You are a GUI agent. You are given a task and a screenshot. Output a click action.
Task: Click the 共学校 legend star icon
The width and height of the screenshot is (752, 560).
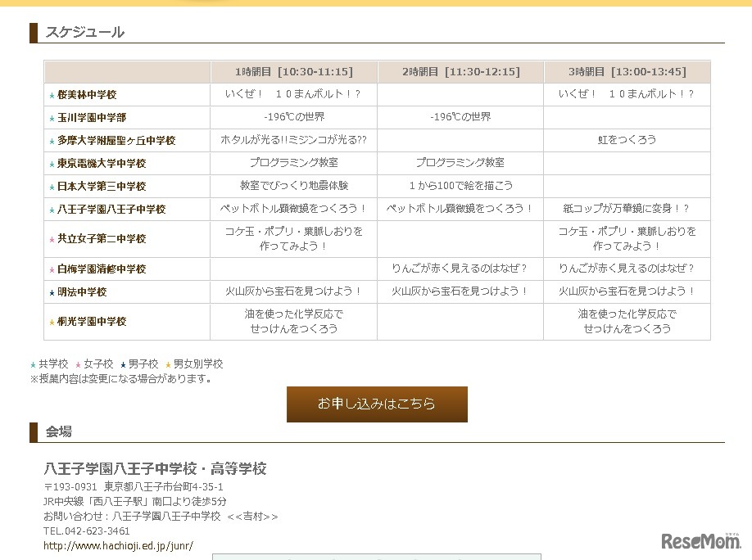click(33, 365)
